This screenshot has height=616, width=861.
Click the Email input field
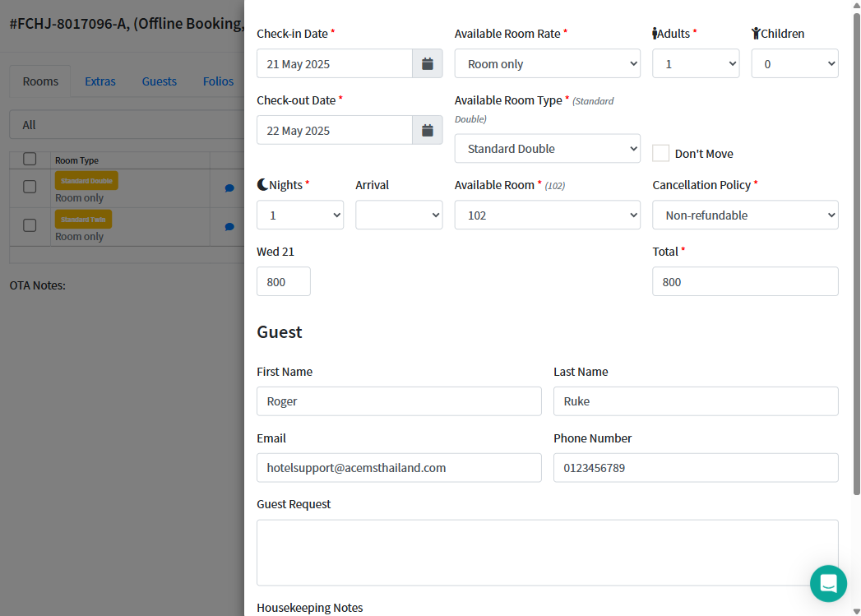(x=399, y=468)
